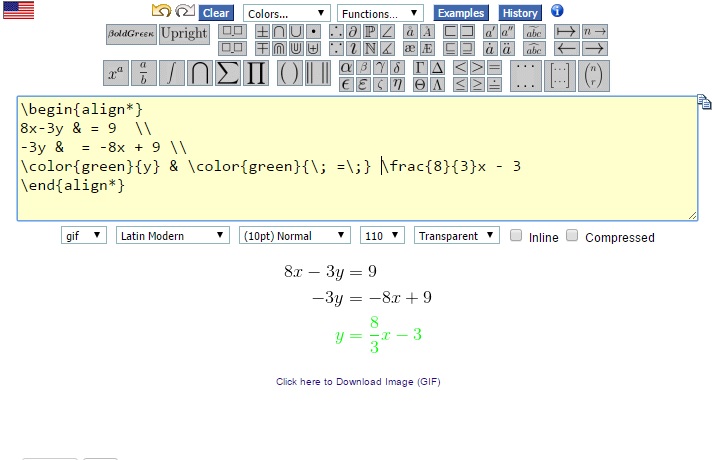Change the gif output format dropdown
This screenshot has width=712, height=460.
click(84, 235)
